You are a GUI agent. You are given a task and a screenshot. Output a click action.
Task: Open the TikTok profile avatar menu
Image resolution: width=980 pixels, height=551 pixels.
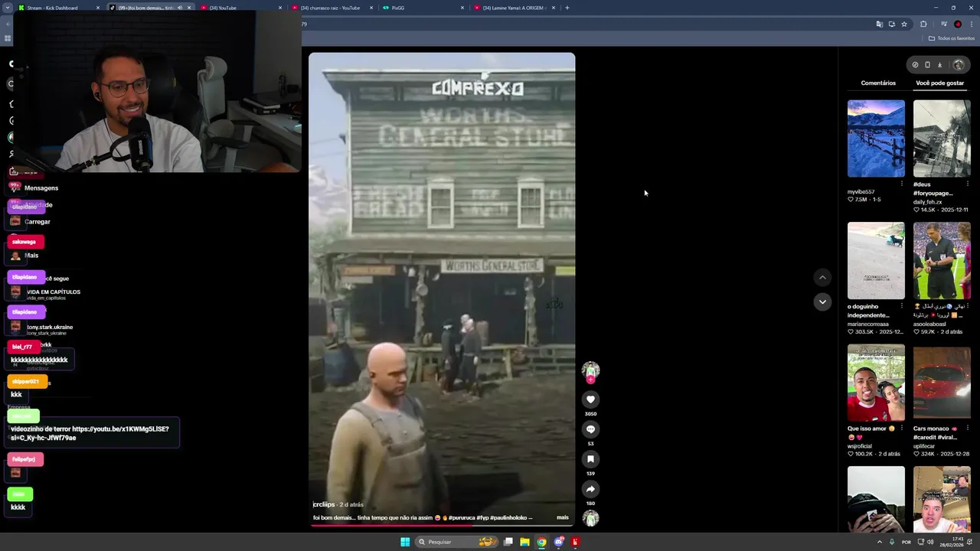click(958, 65)
